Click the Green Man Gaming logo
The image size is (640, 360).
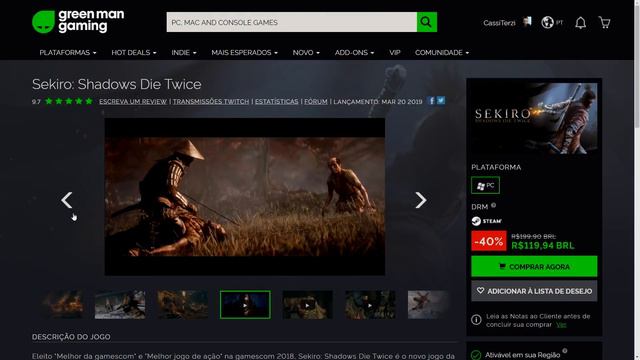(78, 21)
